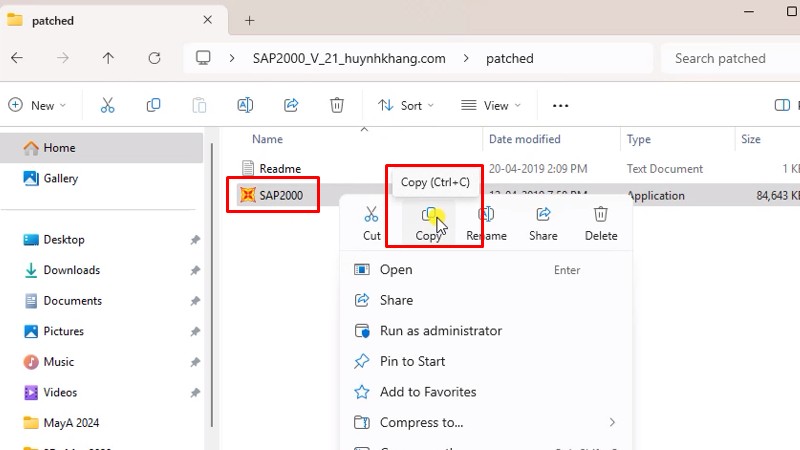Viewport: 800px width, 450px height.
Task: Click the navigation pane scrollbar
Action: (x=212, y=286)
